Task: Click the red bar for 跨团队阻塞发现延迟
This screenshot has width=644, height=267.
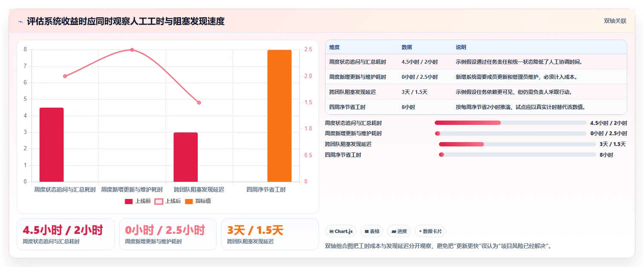Action: click(186, 157)
